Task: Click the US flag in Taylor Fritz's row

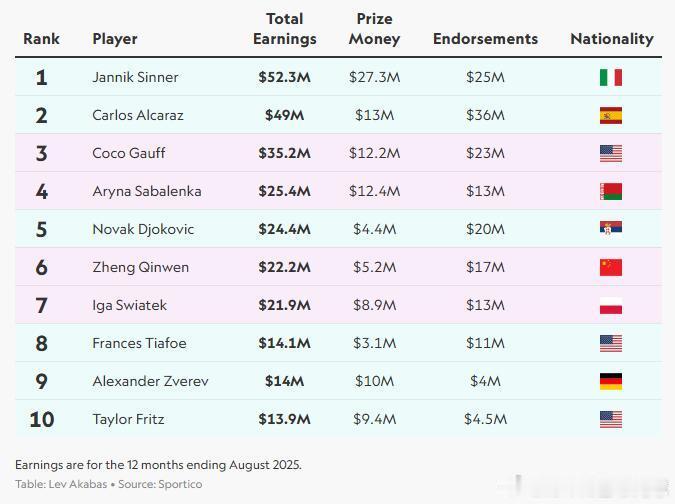Action: click(611, 420)
